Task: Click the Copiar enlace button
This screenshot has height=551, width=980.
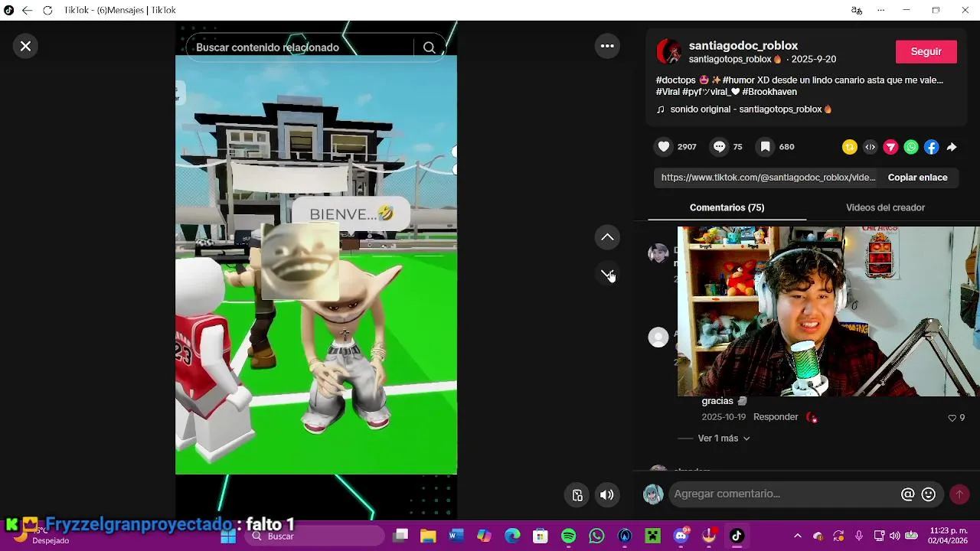Action: pos(917,178)
